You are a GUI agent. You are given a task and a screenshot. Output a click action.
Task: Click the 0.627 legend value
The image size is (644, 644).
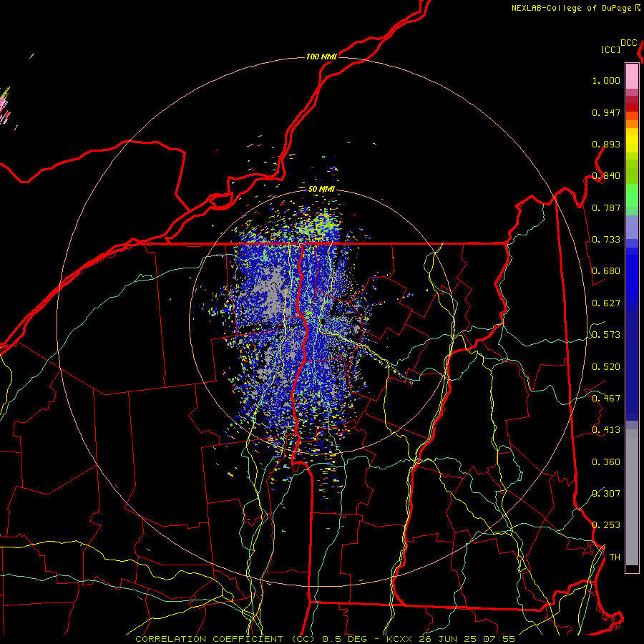[x=606, y=303]
